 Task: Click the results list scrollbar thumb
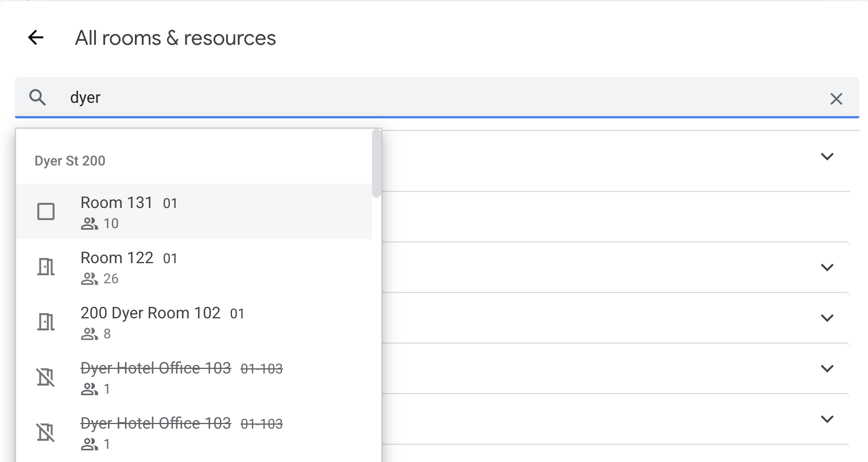(377, 163)
